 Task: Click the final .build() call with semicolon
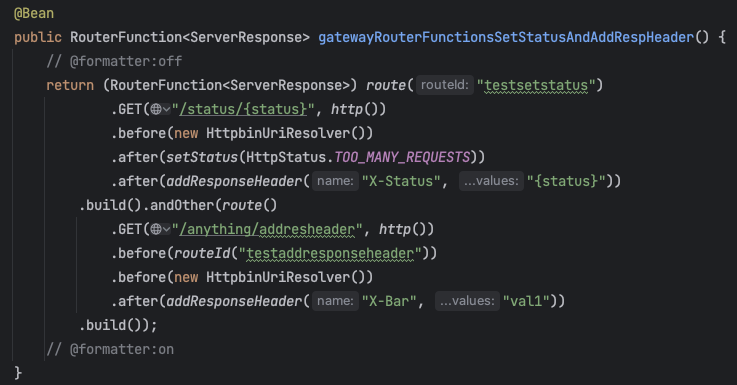[118, 325]
